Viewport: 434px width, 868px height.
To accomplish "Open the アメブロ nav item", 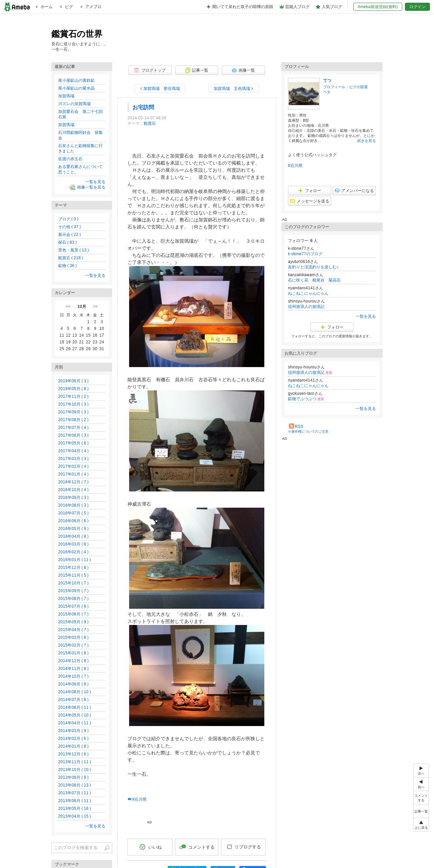I will (x=93, y=7).
